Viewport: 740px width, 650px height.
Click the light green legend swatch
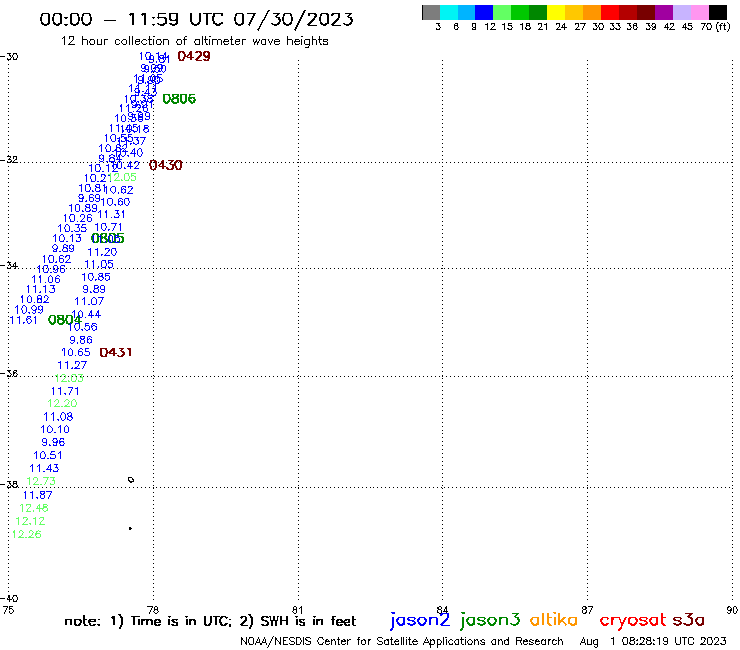pyautogui.click(x=502, y=12)
